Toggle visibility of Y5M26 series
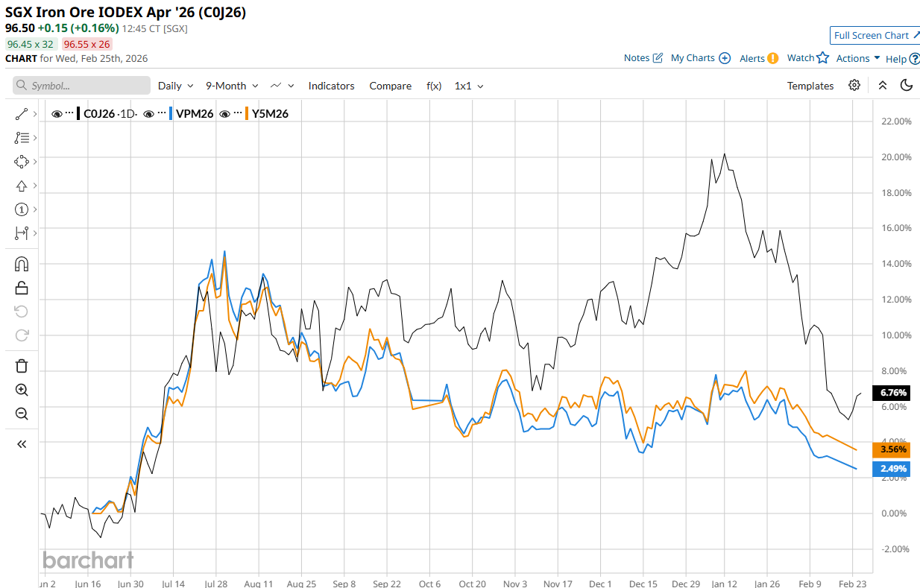 click(x=225, y=114)
